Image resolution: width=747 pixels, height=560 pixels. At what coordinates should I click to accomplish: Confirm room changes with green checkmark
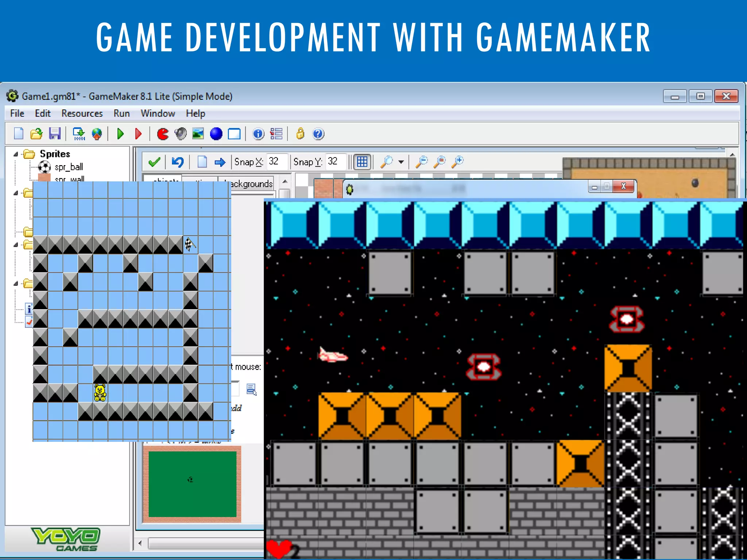pos(154,162)
